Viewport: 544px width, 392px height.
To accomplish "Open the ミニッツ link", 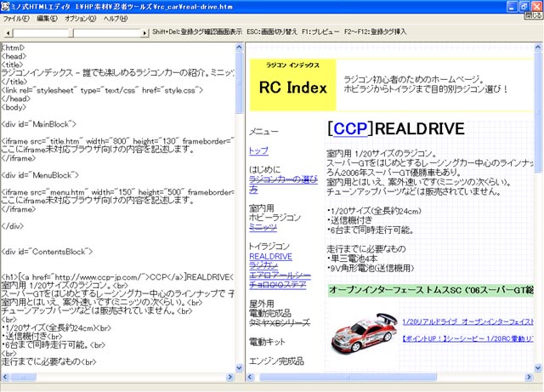I will [x=263, y=227].
